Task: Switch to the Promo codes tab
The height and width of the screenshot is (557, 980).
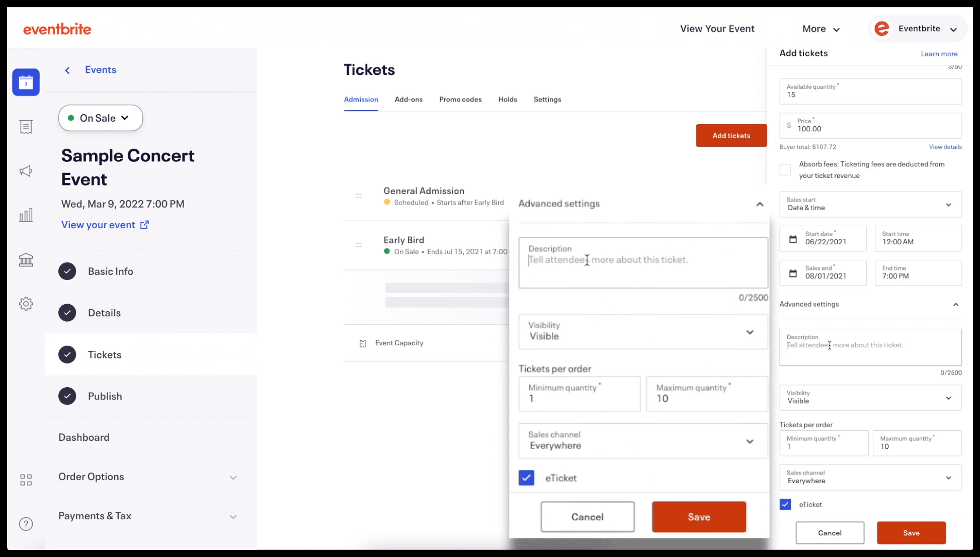Action: pyautogui.click(x=460, y=99)
